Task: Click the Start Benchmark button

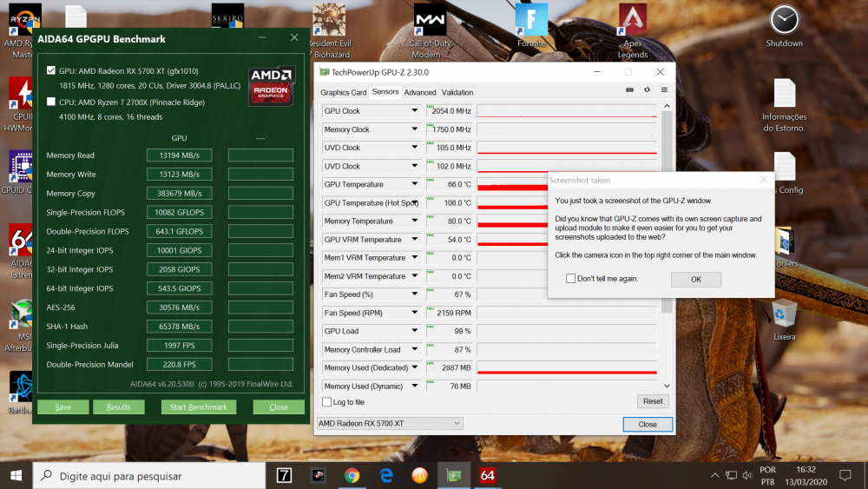Action: point(198,407)
